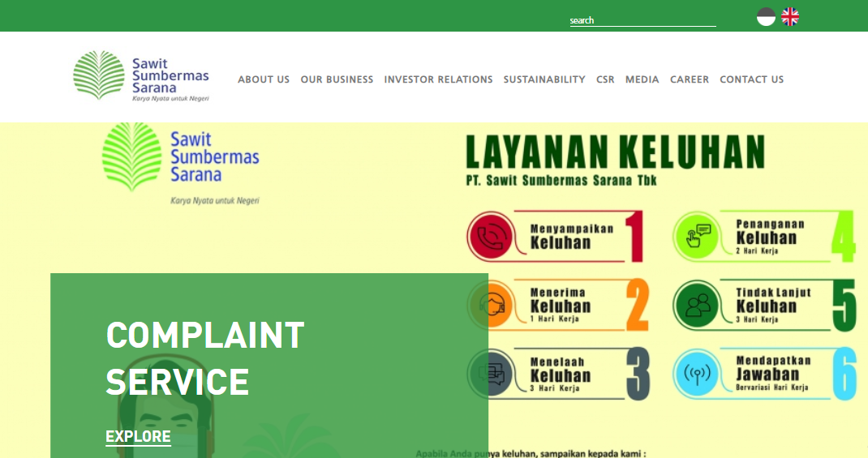This screenshot has width=868, height=458.
Task: Open the Career menu item
Action: pos(690,79)
